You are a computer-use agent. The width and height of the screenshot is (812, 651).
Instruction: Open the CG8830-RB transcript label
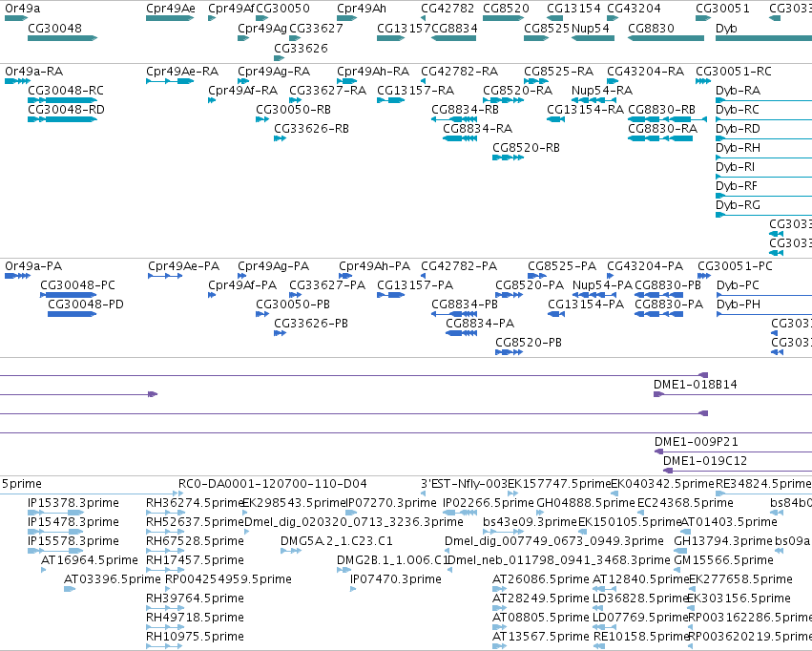tap(661, 109)
